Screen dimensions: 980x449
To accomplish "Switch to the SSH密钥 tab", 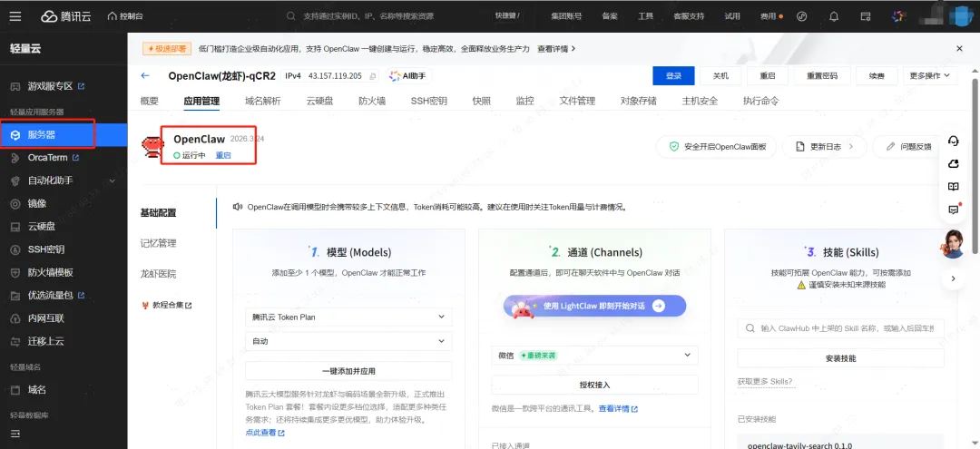I will point(428,101).
